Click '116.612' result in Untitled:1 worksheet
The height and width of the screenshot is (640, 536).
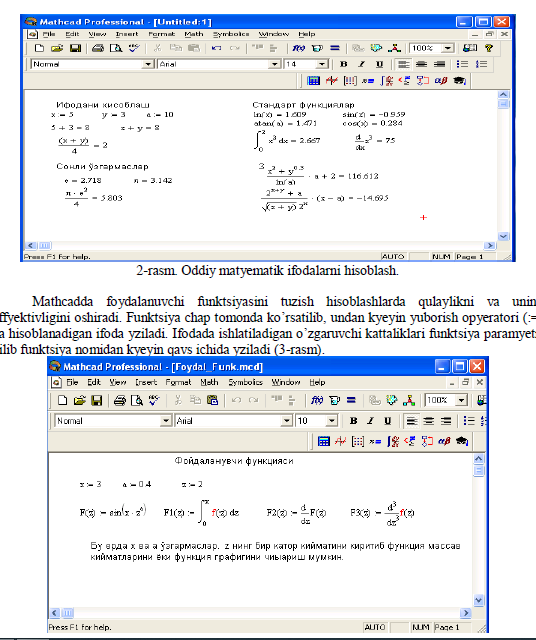tap(363, 176)
